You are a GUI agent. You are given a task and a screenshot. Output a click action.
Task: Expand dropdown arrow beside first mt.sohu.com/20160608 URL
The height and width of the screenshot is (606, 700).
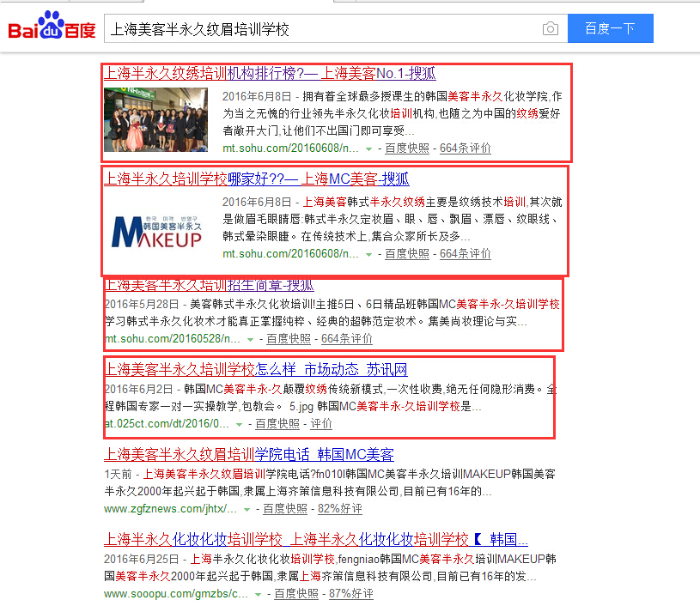click(x=368, y=149)
